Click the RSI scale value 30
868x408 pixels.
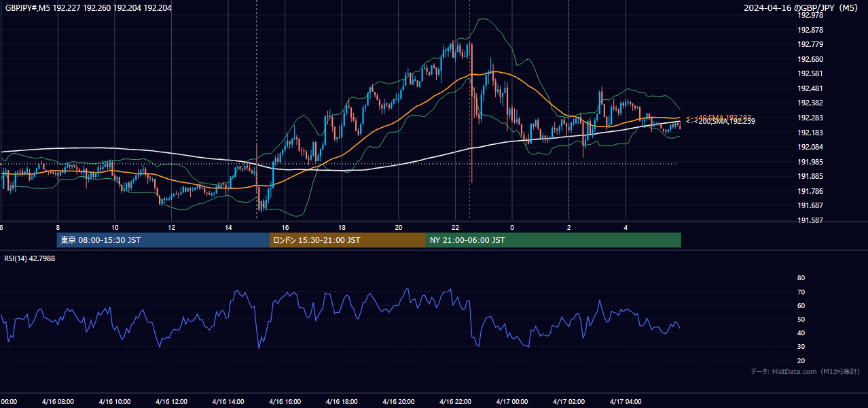coord(801,347)
